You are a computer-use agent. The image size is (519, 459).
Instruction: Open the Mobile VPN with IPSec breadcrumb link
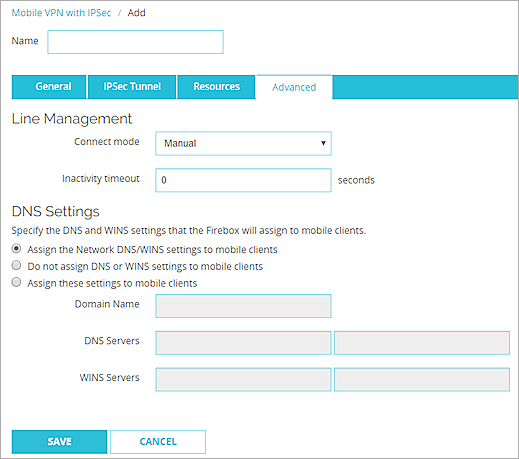coord(61,13)
